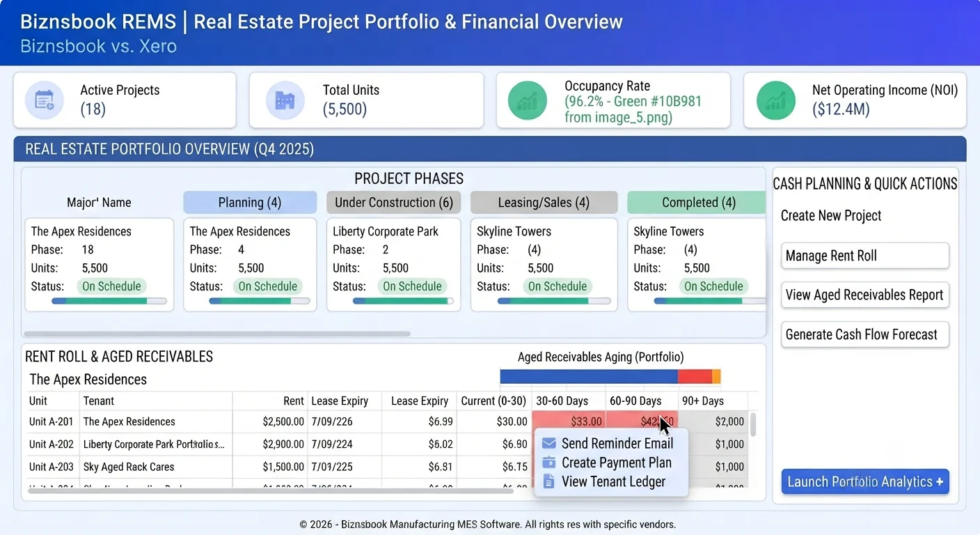Open the Liberty Corporate Park project card title

(x=386, y=231)
